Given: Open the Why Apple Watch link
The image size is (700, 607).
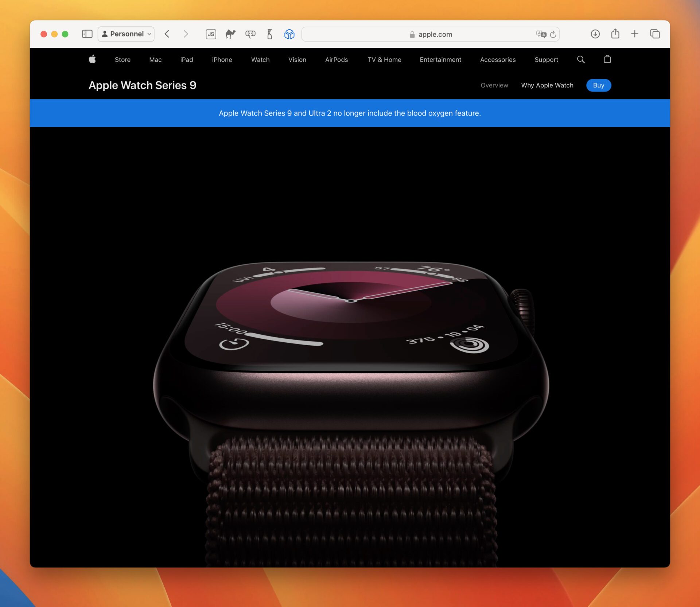Looking at the screenshot, I should pos(547,85).
